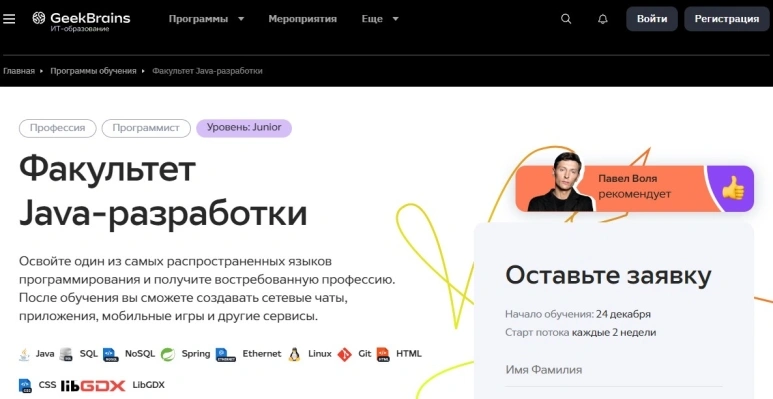Click the Павел Воля рекомендует banner
This screenshot has width=773, height=399.
pos(634,188)
